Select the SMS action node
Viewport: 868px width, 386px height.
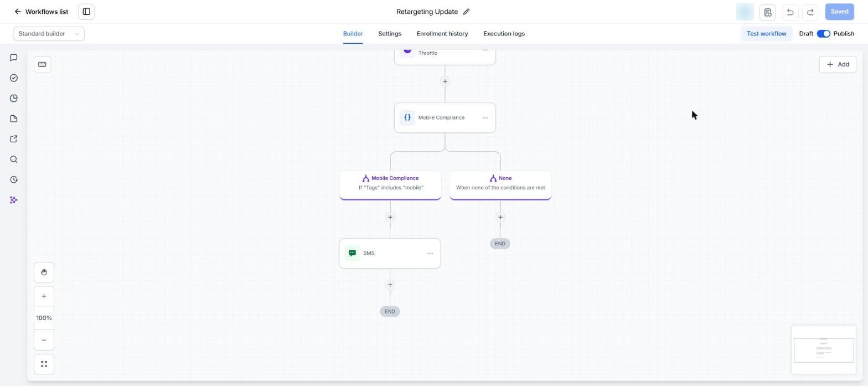(390, 253)
